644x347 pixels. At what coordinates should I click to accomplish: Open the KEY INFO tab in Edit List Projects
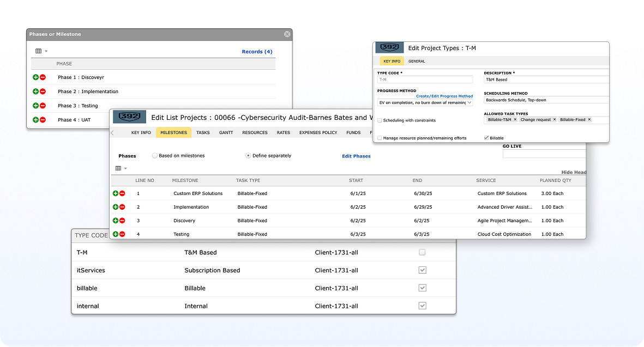tap(141, 132)
